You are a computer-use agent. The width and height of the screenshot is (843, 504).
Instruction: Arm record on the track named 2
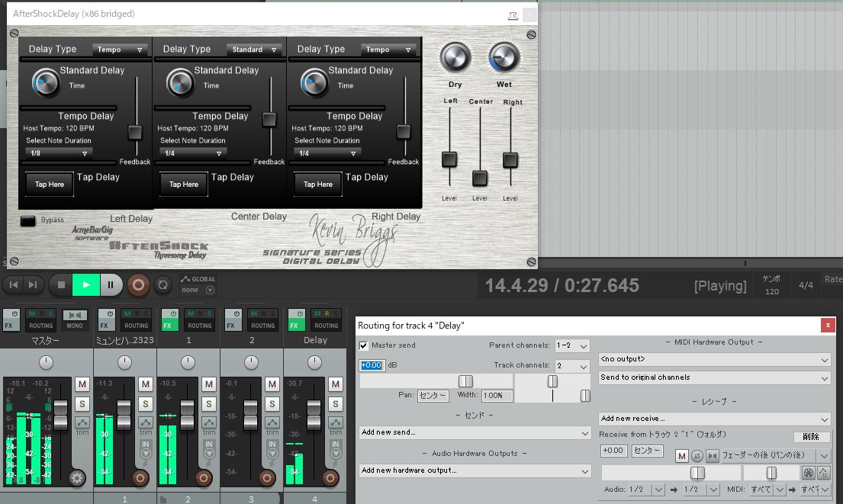[x=267, y=477]
